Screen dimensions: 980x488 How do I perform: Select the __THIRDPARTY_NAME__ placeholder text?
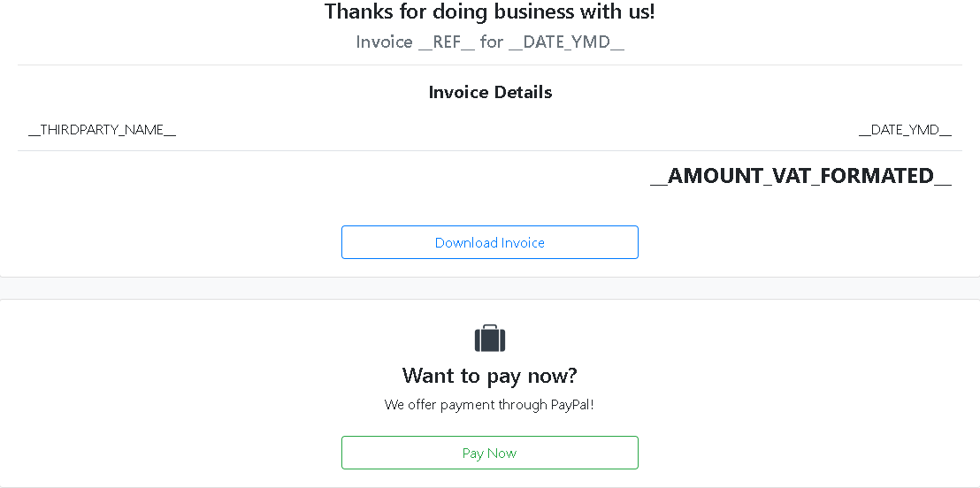102,130
